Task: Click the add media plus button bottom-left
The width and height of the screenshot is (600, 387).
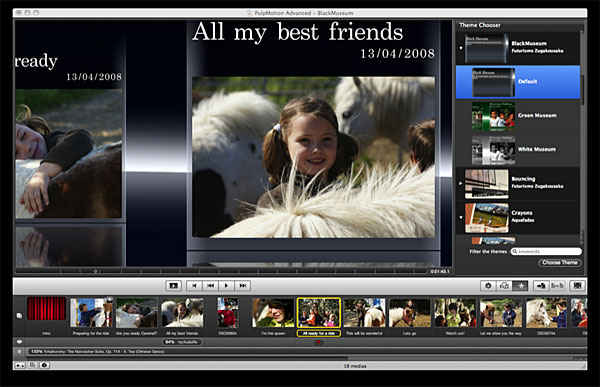Action: (20, 366)
